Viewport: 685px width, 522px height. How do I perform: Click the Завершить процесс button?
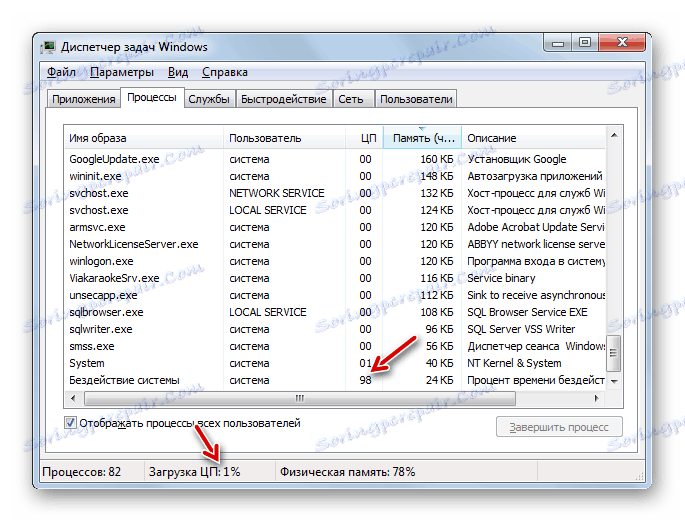click(559, 427)
